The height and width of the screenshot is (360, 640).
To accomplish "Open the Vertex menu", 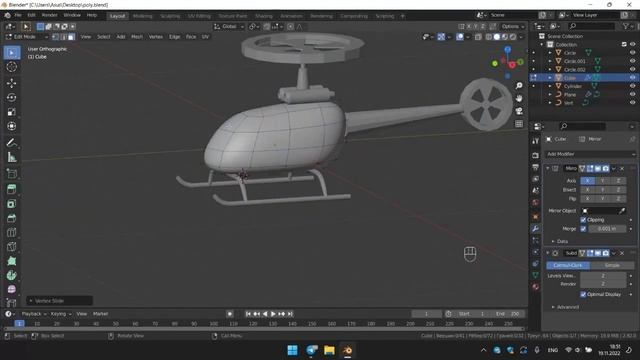I will pos(156,37).
